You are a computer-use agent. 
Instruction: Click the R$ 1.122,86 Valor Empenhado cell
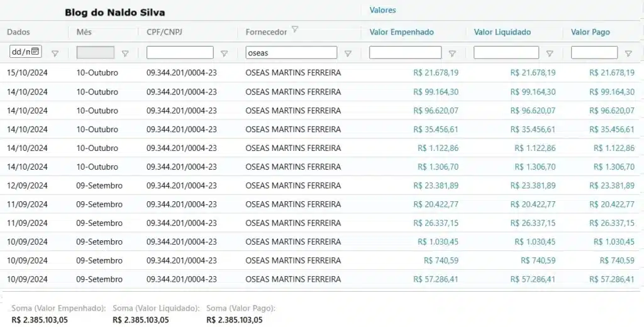(x=438, y=148)
